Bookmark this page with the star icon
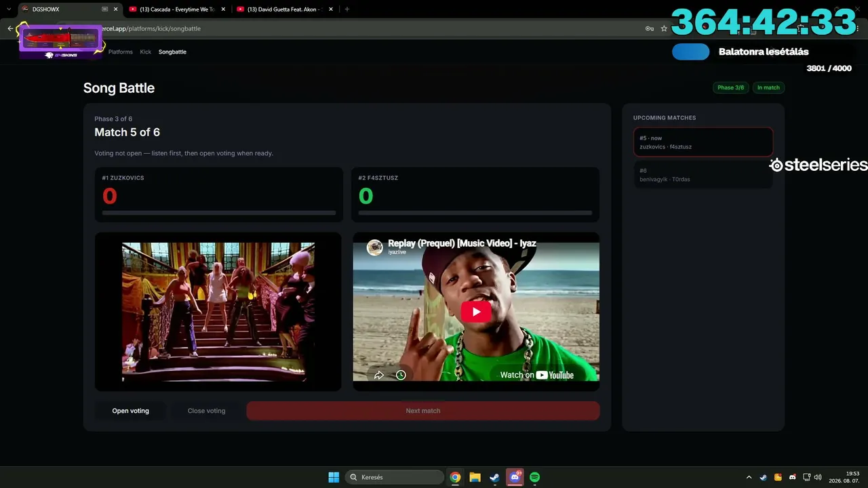The height and width of the screenshot is (488, 868). click(x=664, y=28)
